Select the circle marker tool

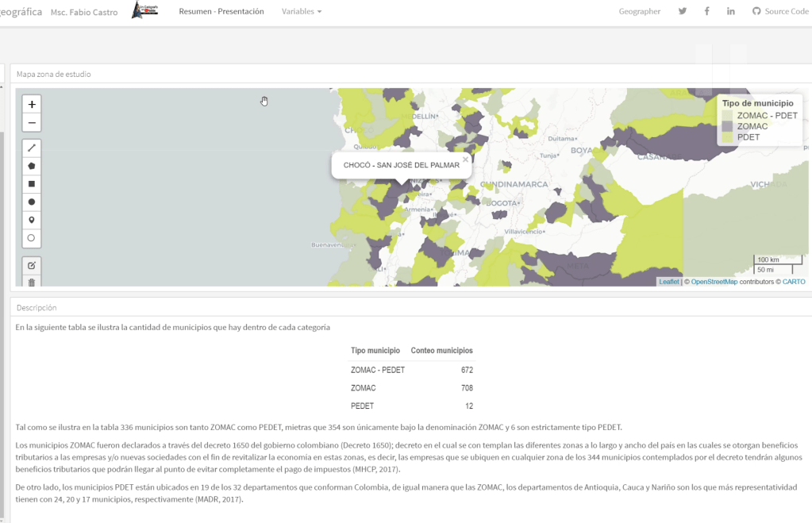point(32,238)
